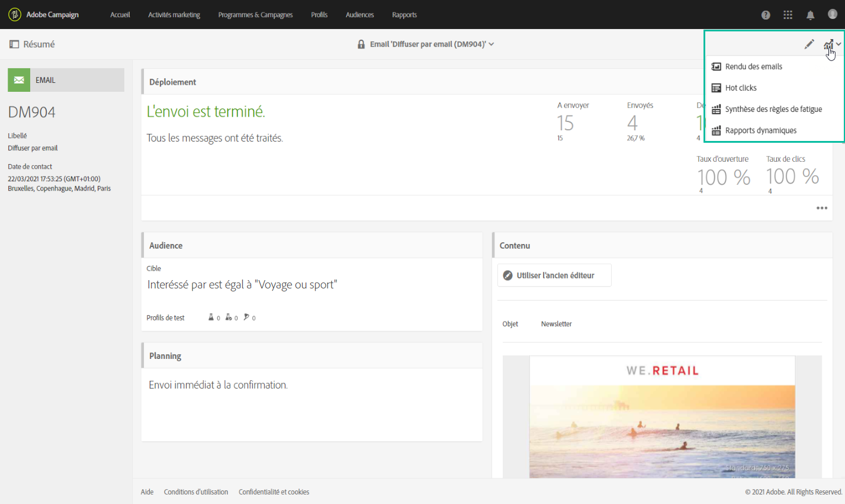Open the three-dot menu in Déploiement

(x=822, y=208)
